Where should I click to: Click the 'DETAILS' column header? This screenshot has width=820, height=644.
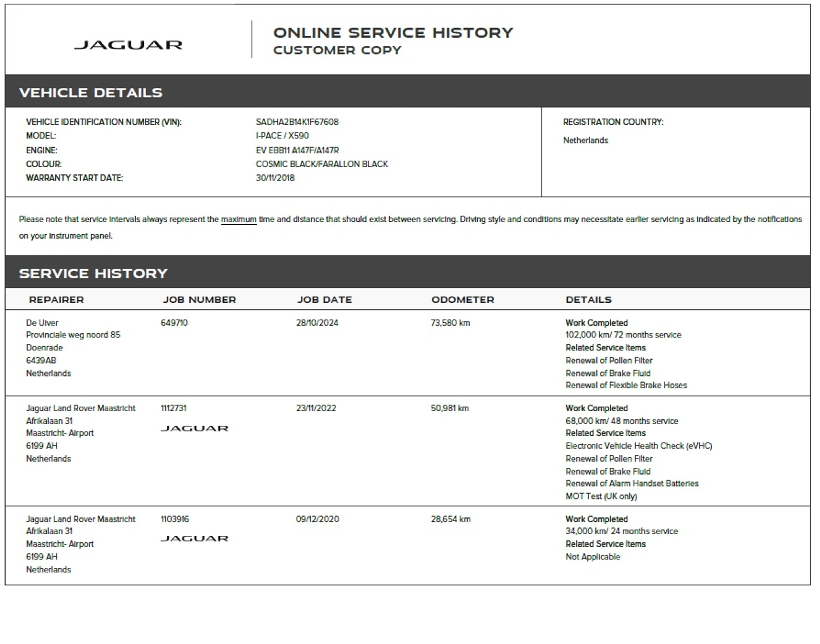(x=589, y=300)
